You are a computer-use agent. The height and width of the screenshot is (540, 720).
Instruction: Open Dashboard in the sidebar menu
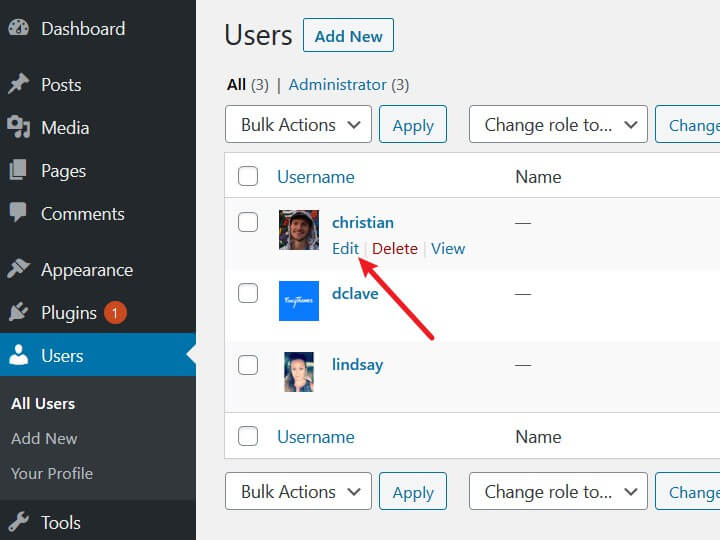coord(83,28)
